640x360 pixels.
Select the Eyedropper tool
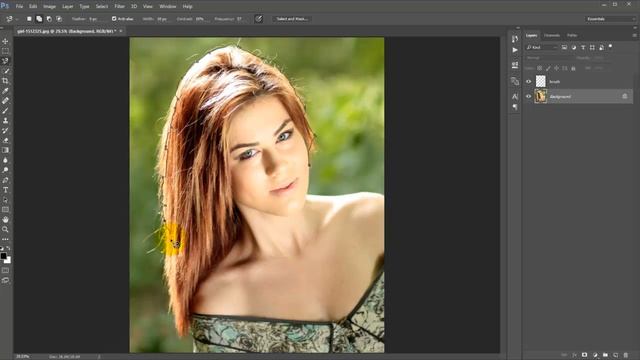coord(5,91)
